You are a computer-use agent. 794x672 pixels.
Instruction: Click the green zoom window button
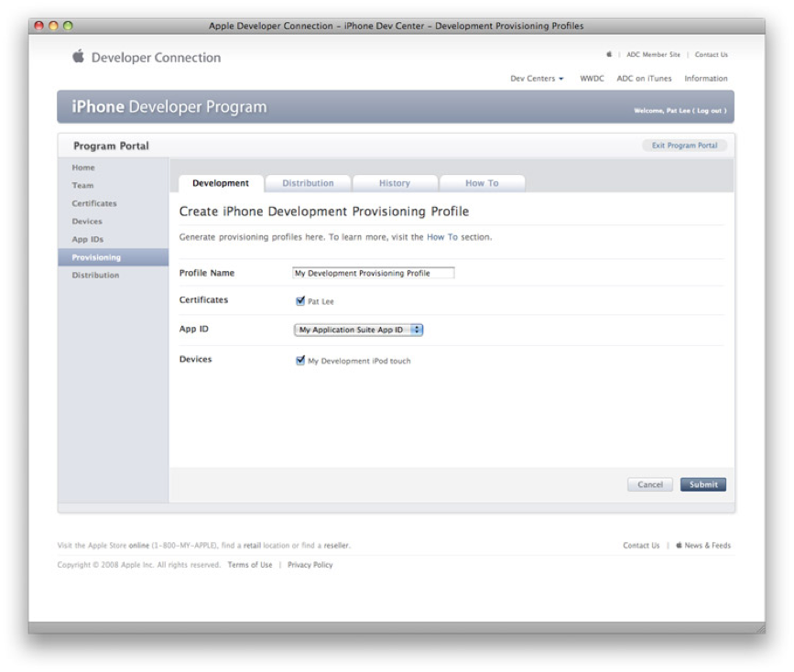pos(68,26)
